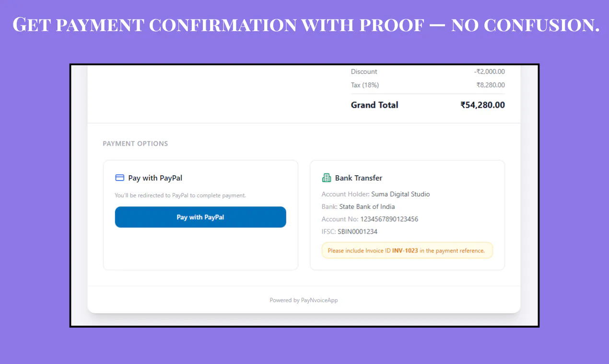Click the discount amount -₹2,000.00
This screenshot has height=364, width=609.
tap(489, 71)
